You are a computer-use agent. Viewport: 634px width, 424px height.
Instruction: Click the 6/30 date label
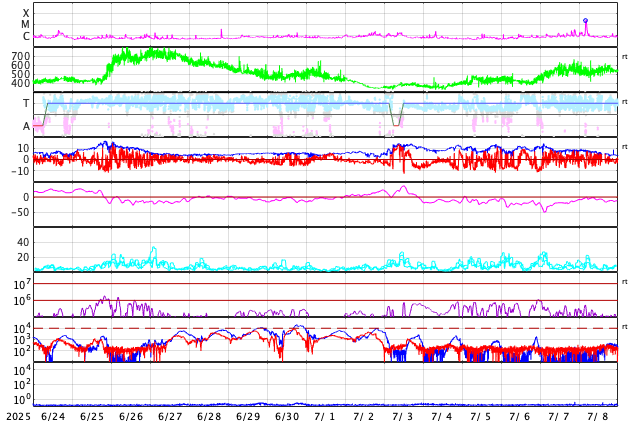pos(287,416)
